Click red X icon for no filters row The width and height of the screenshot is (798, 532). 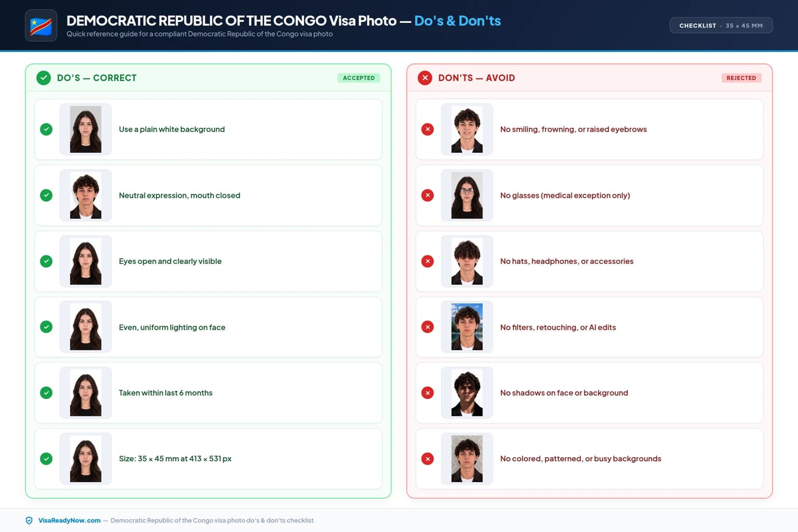428,327
